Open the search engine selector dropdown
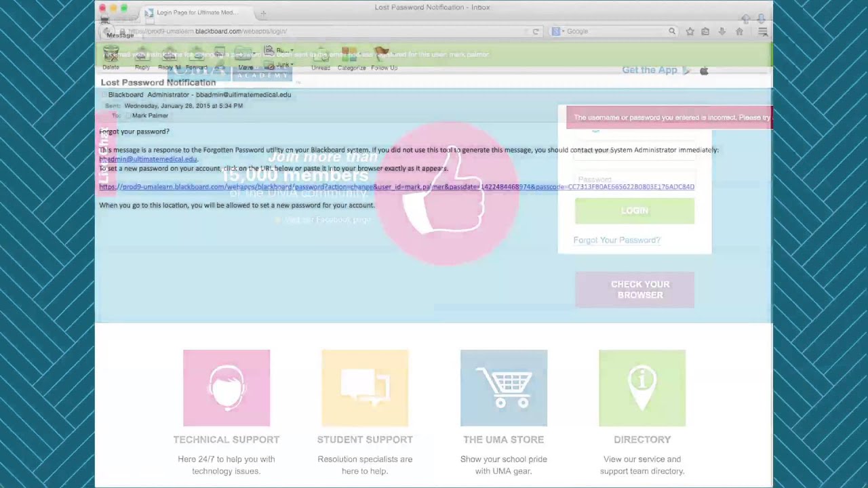This screenshot has width=868, height=488. tap(558, 31)
